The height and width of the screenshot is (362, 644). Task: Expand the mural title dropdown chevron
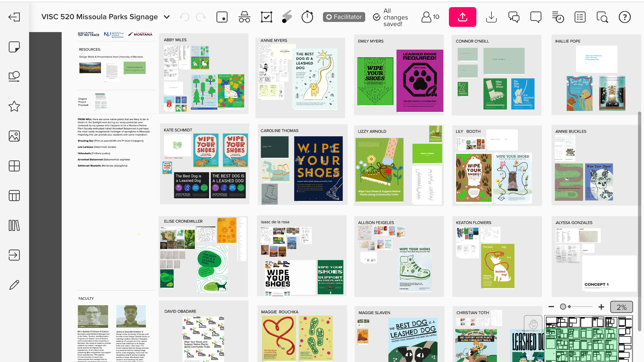[167, 17]
